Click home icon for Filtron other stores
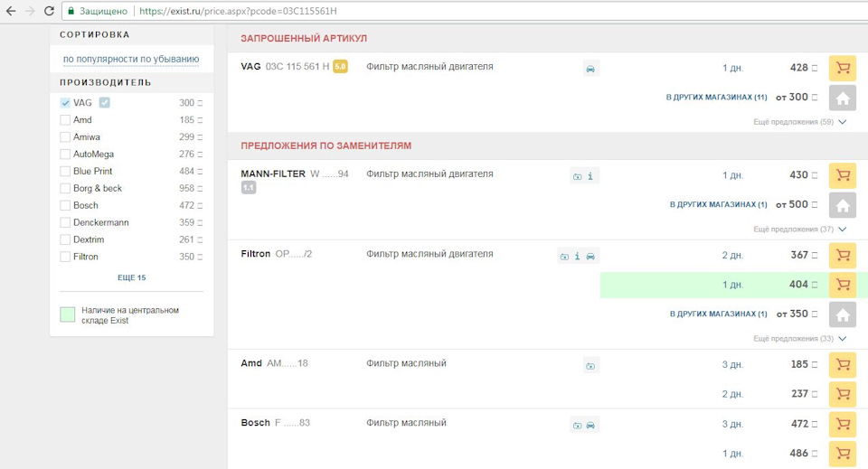The image size is (868, 469). 843,314
